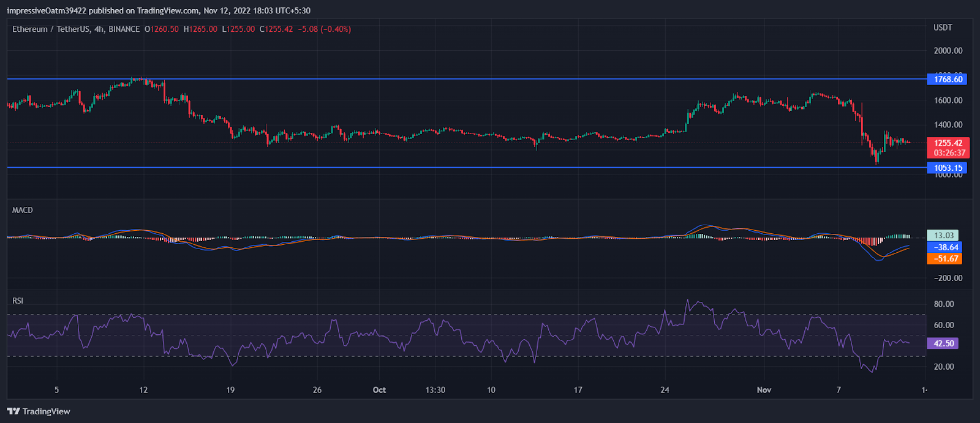
Task: Click the purple RSI value 42.50
Action: [x=943, y=343]
